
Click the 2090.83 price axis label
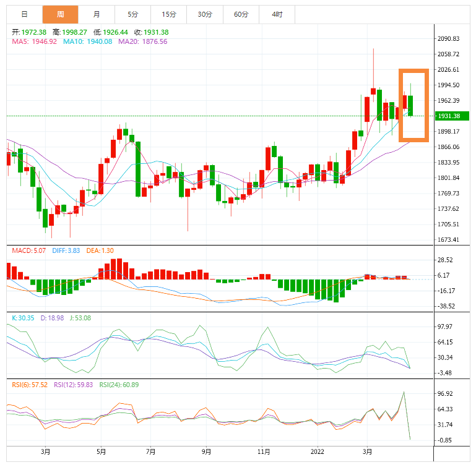point(448,39)
